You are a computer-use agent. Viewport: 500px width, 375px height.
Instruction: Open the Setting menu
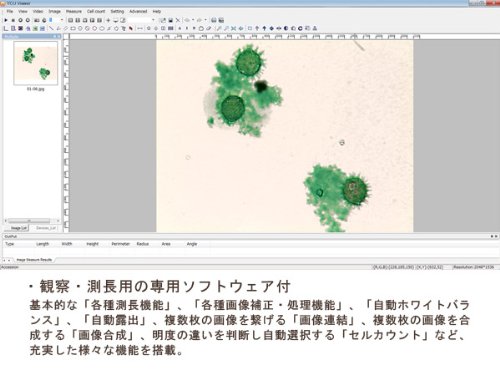117,11
